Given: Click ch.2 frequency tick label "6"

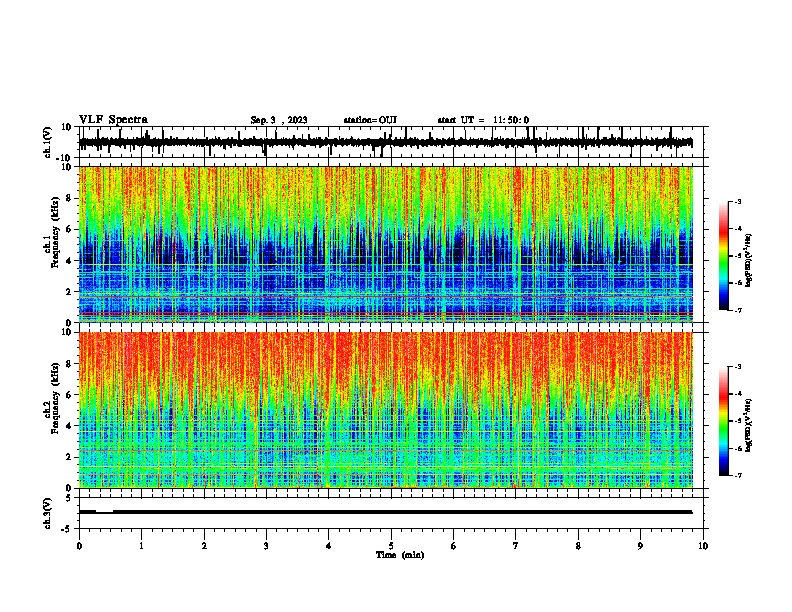Looking at the screenshot, I should (x=70, y=395).
